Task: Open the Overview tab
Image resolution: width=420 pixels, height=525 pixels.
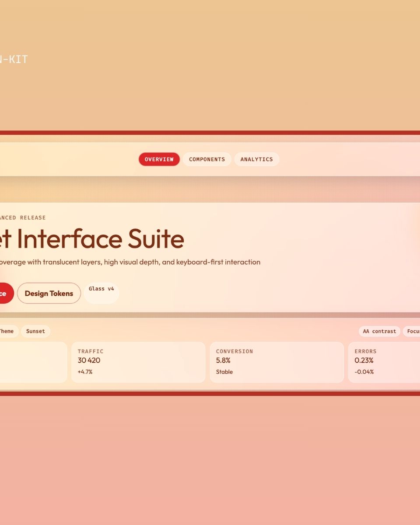Action: pyautogui.click(x=159, y=159)
